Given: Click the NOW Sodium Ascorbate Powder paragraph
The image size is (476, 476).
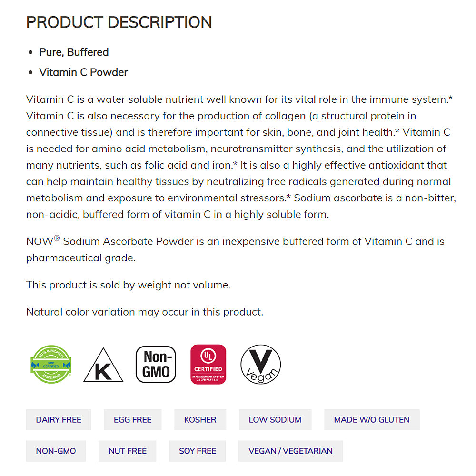Looking at the screenshot, I should (x=235, y=249).
